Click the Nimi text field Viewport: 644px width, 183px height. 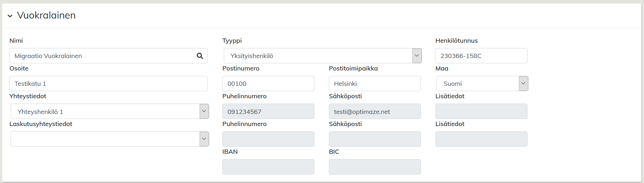[x=103, y=56]
